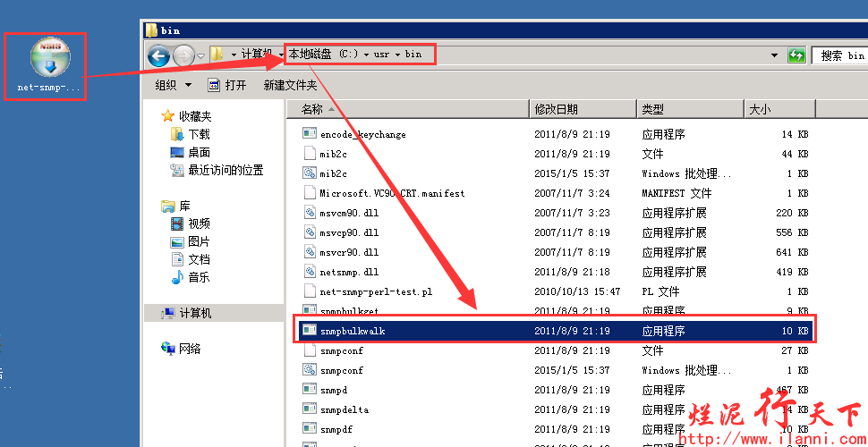
Task: Select 计算机 in the navigation pane
Action: [195, 314]
